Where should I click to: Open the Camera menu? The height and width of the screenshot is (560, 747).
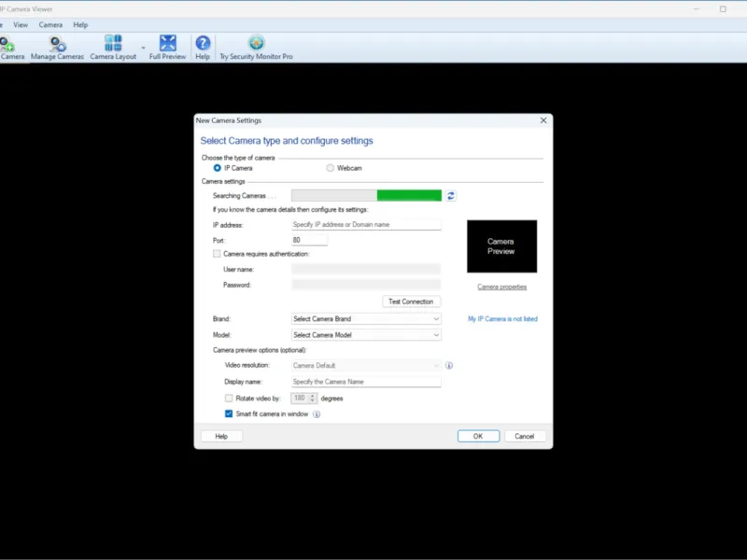coord(50,25)
